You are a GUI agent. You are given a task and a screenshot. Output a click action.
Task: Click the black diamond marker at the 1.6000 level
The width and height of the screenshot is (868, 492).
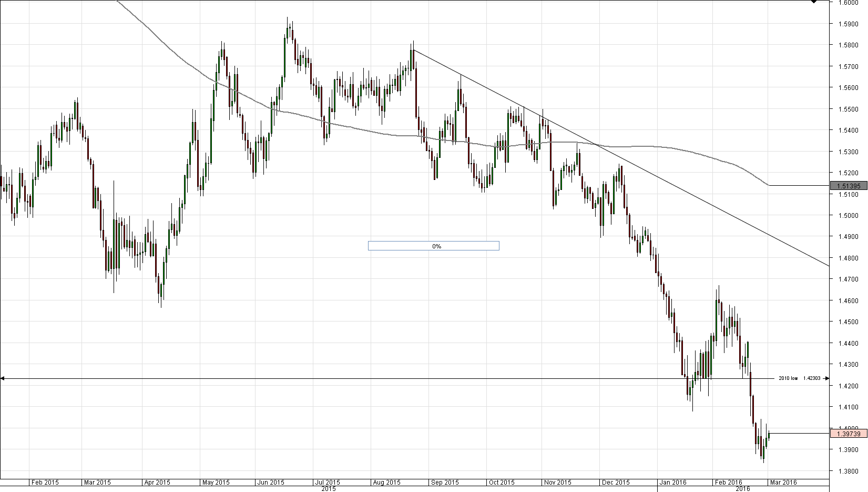click(x=814, y=2)
